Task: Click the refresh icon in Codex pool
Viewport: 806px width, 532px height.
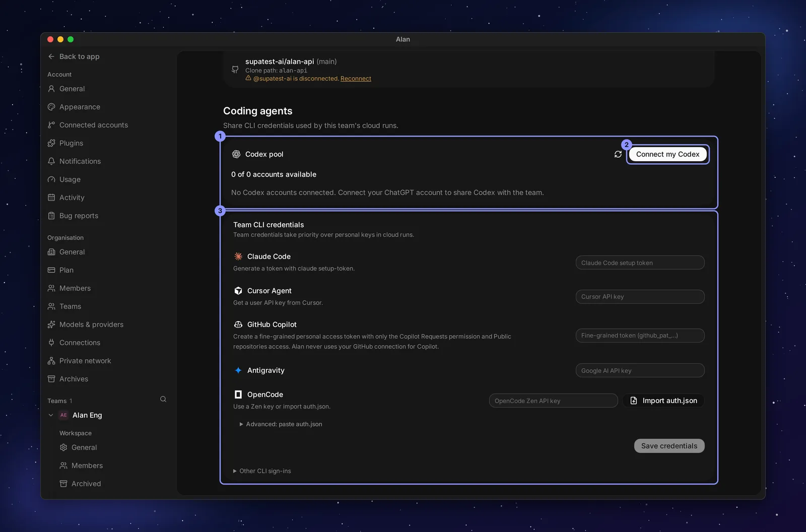Action: pos(618,154)
